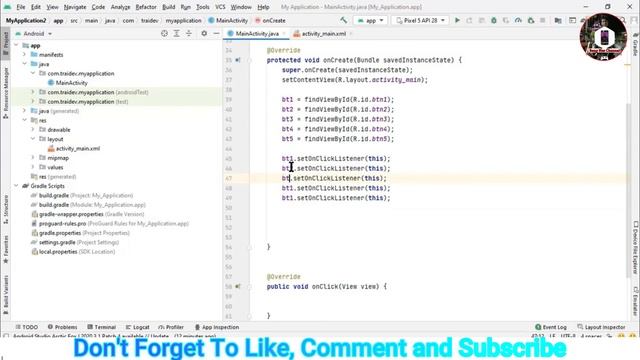Click the Collapse All icon in the Project panel

click(x=189, y=33)
